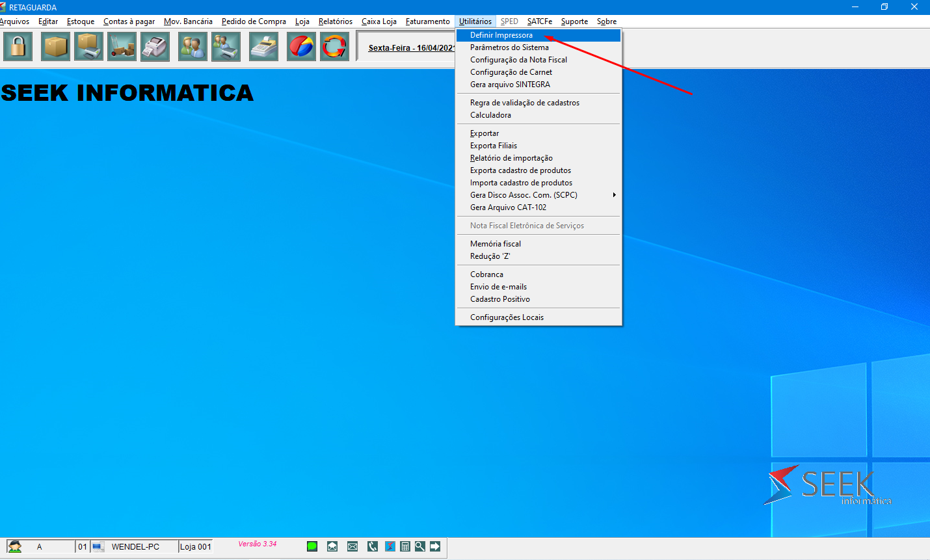This screenshot has height=560, width=930.
Task: Select Definir Impressora menu entry
Action: 538,35
